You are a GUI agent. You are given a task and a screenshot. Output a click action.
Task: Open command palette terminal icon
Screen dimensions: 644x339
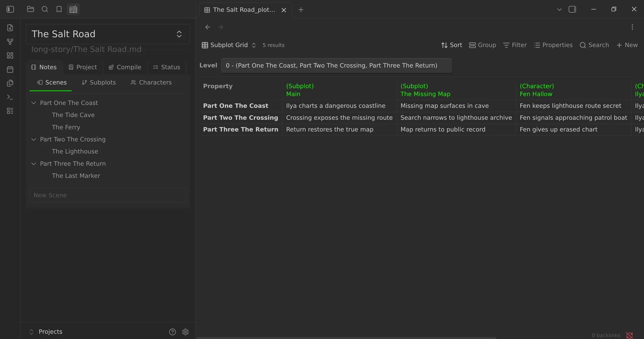10,97
